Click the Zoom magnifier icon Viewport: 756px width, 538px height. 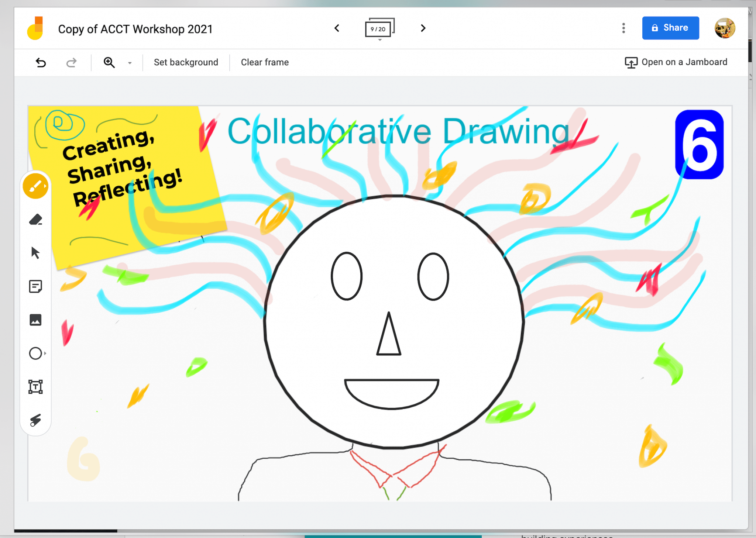coord(109,63)
